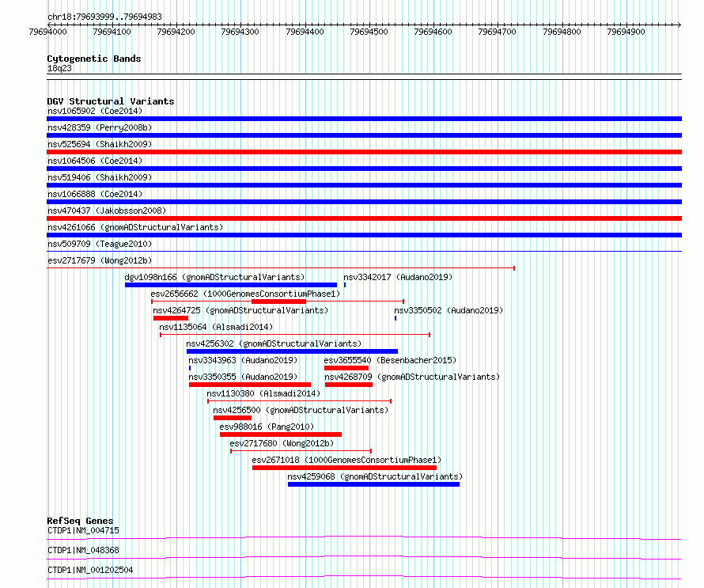Open dgv1098n166 (gnomADStructuralVariants) label
The image size is (704, 588).
(214, 277)
